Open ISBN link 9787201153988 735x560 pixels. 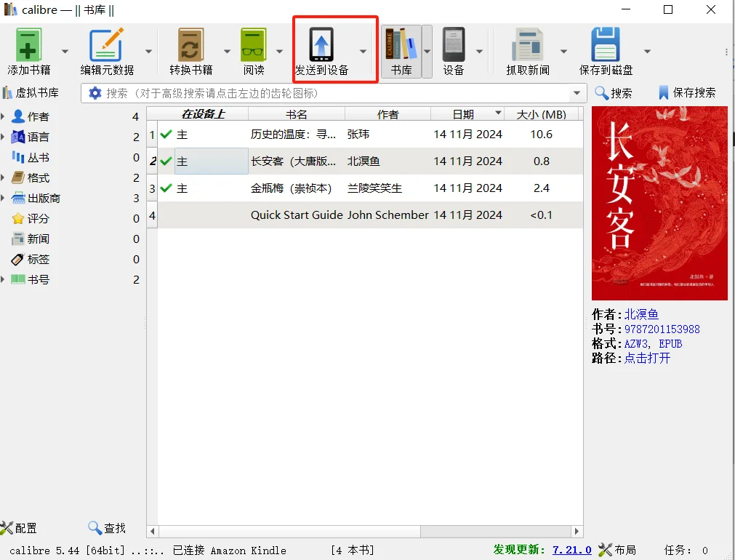662,329
